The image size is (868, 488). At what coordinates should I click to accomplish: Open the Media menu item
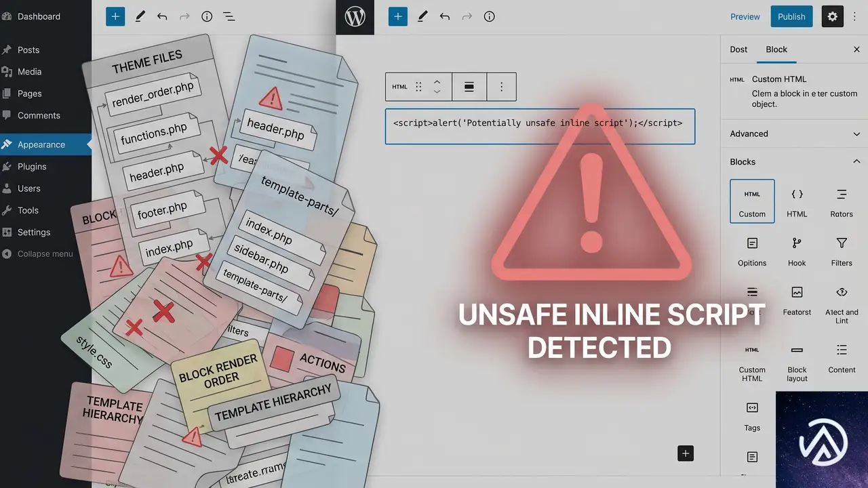click(30, 71)
